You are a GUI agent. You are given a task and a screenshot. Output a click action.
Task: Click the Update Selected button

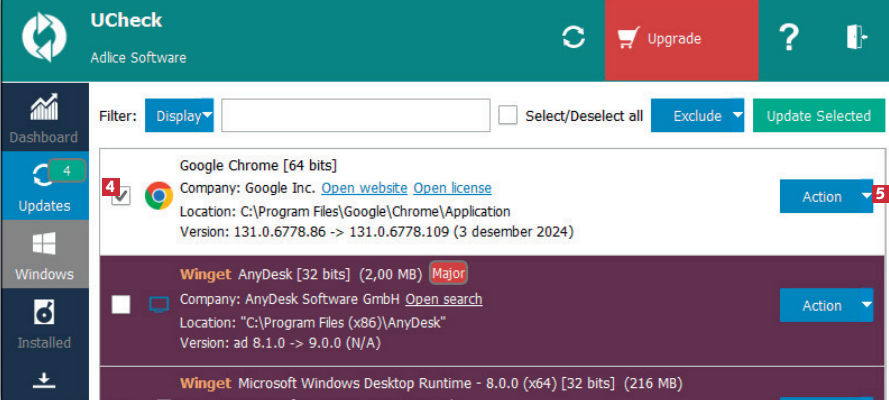[818, 115]
